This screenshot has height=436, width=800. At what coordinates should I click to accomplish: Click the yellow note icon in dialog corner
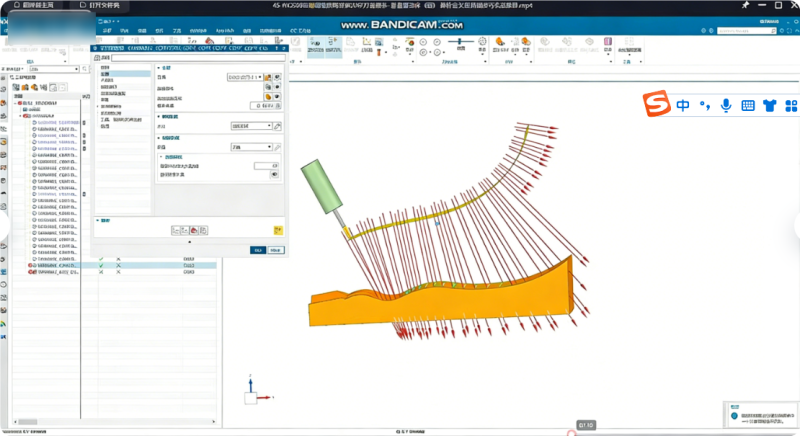coord(278,230)
